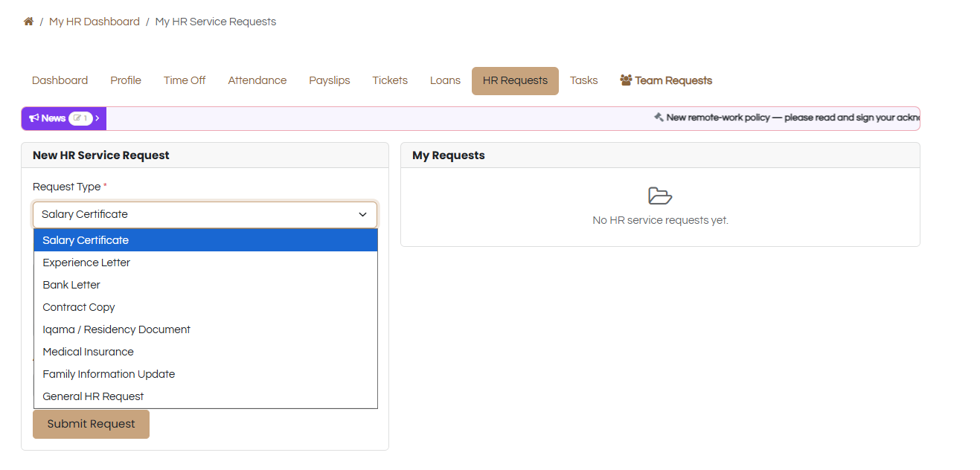This screenshot has height=470, width=980.
Task: Click the News count badge showing 1
Action: (80, 118)
